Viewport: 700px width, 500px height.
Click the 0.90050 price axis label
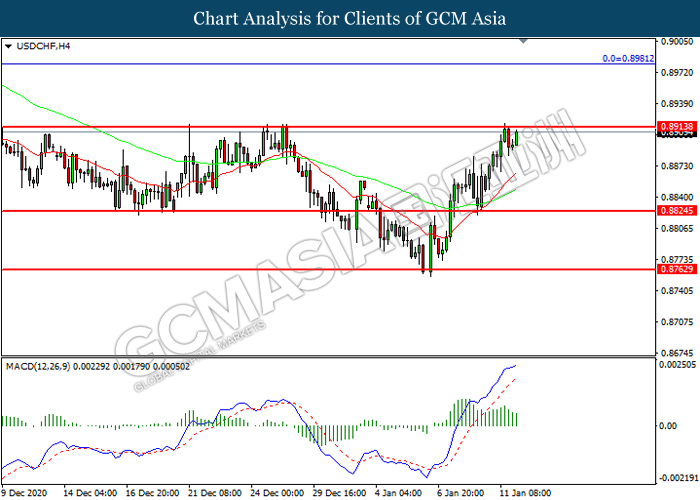[675, 42]
